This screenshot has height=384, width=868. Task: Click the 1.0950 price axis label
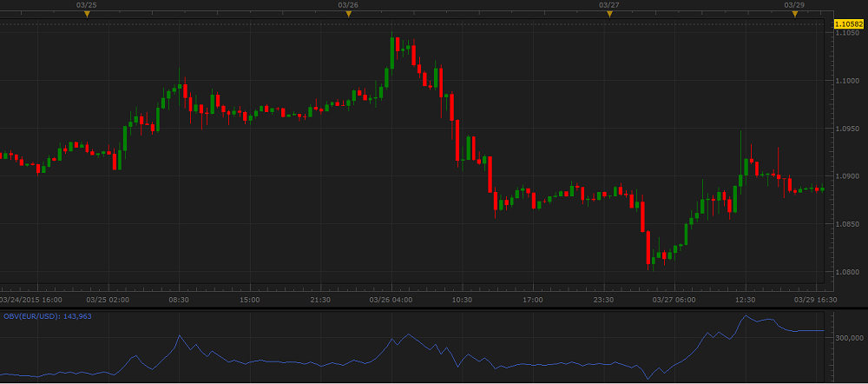(x=848, y=129)
